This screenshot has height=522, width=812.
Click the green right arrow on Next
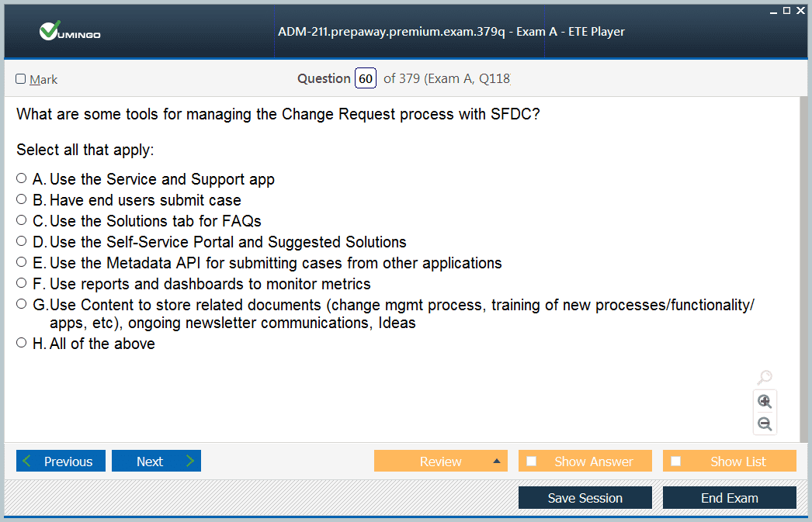(x=190, y=461)
